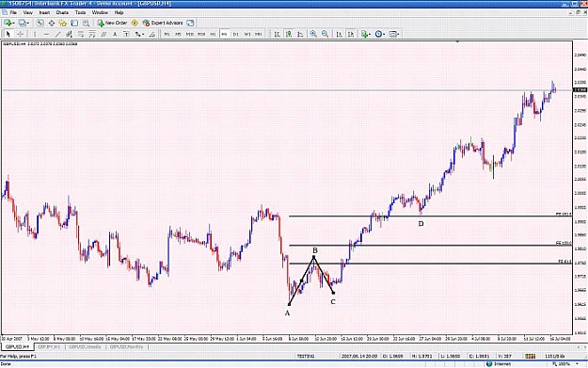588x368 pixels.
Task: Open the Insert menu
Action: 44,12
